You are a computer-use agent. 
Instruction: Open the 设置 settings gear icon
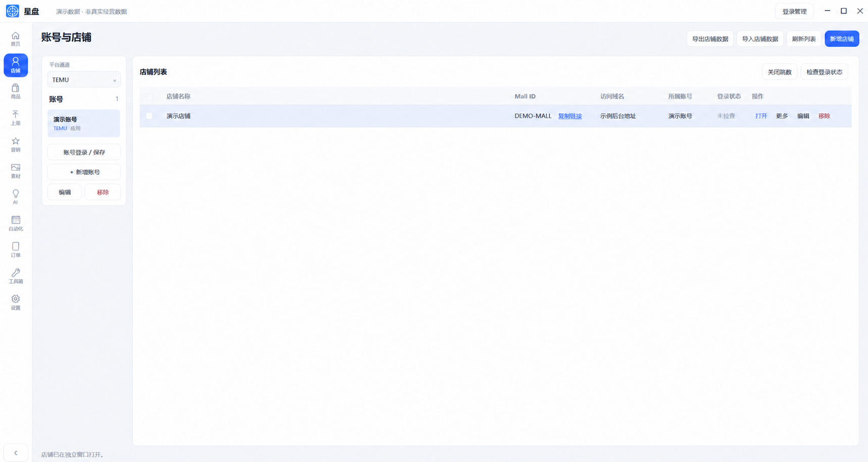pyautogui.click(x=16, y=302)
